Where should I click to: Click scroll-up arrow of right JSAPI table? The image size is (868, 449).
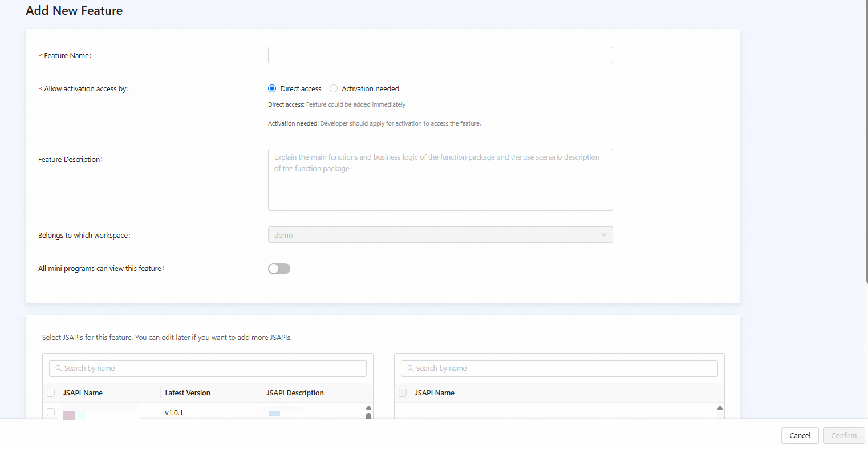coord(720,407)
